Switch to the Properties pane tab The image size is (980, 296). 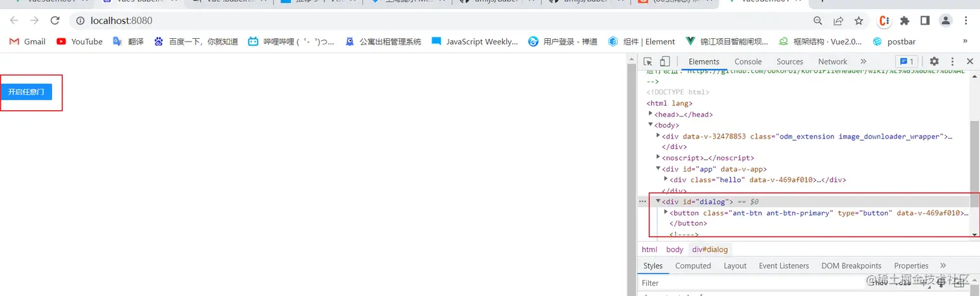click(911, 266)
